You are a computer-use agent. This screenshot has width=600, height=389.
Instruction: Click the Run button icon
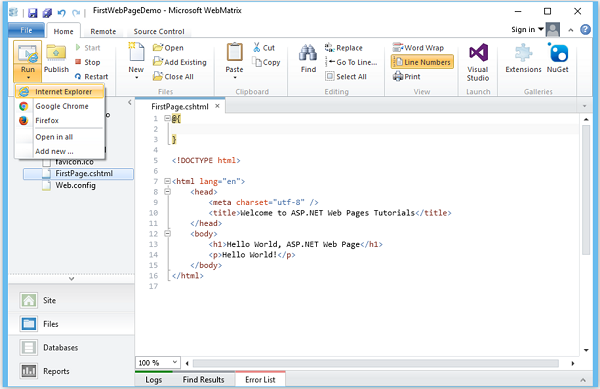point(28,54)
